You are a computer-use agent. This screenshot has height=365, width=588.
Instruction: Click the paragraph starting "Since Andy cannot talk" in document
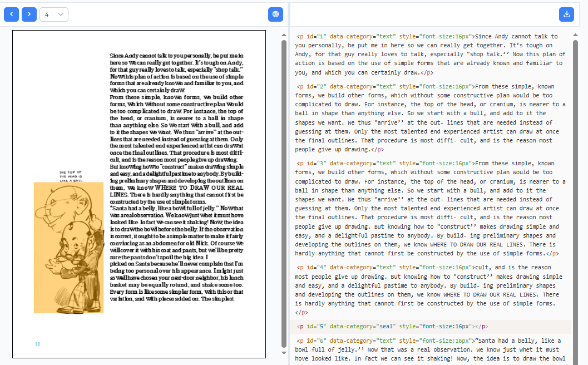coord(177,73)
